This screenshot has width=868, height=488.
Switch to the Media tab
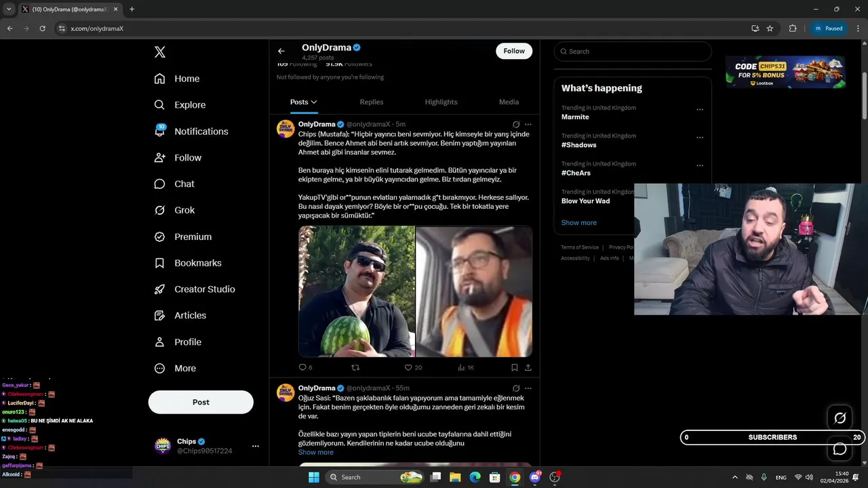pyautogui.click(x=509, y=102)
